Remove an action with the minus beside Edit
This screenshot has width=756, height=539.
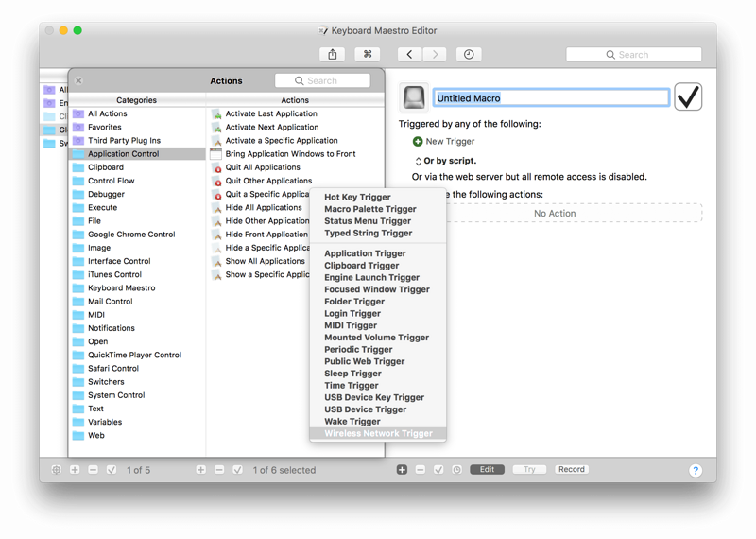(x=421, y=470)
